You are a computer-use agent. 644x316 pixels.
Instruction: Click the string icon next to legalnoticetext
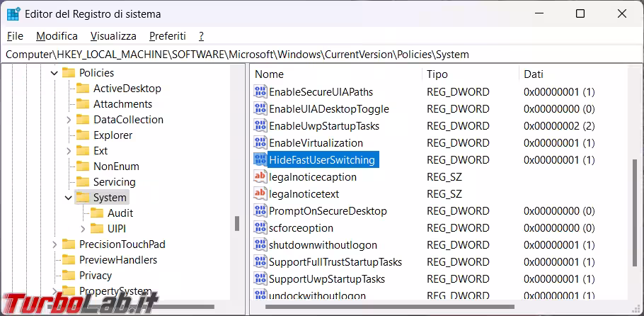tap(260, 194)
